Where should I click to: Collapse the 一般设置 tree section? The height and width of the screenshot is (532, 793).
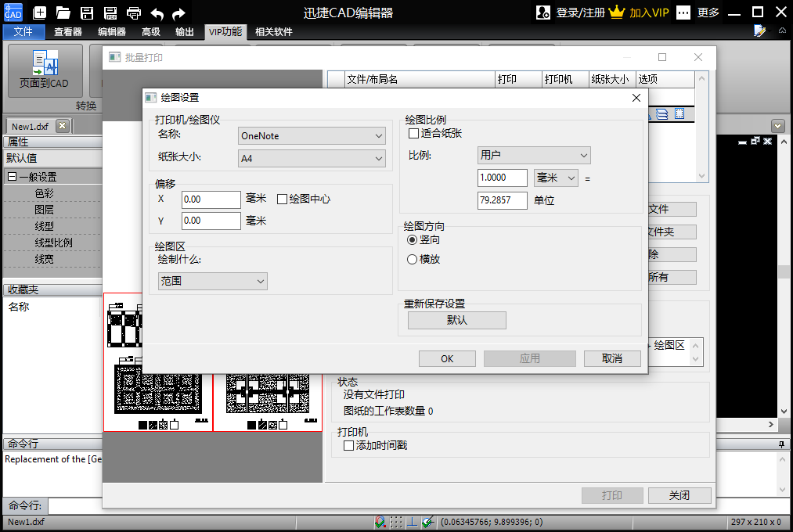13,177
